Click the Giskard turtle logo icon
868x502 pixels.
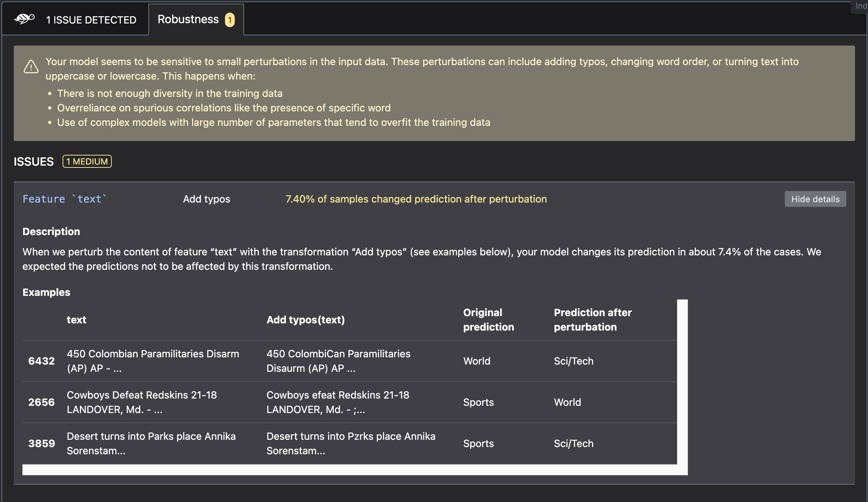(x=24, y=18)
